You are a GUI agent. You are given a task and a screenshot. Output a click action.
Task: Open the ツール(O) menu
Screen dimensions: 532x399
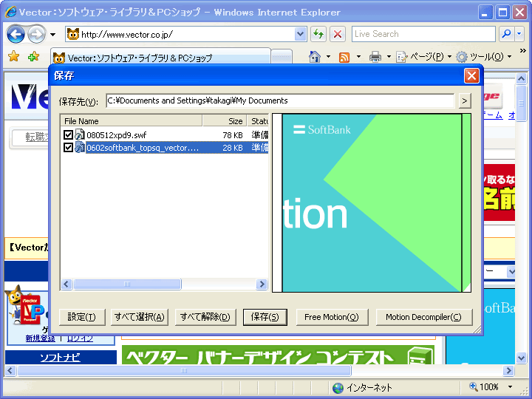(x=484, y=57)
